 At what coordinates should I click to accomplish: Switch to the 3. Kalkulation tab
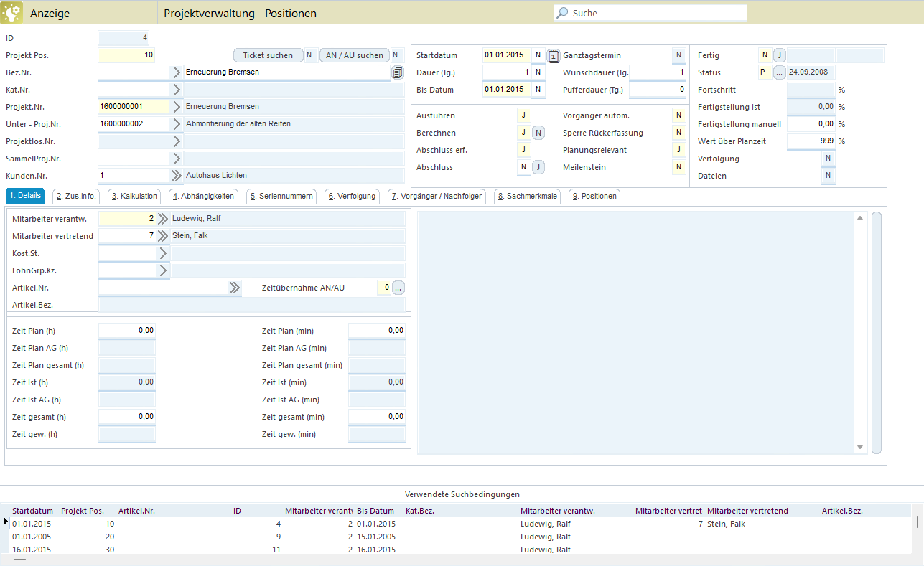[x=134, y=197]
